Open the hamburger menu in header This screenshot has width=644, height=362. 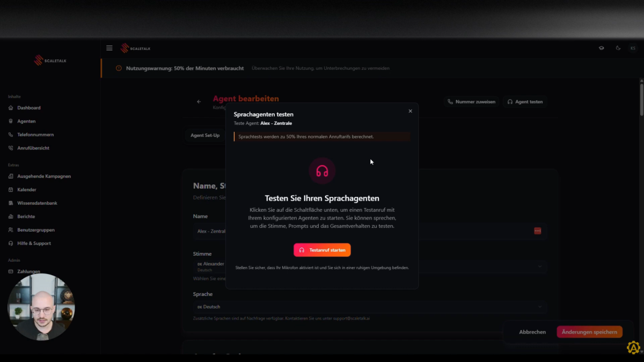pyautogui.click(x=109, y=48)
